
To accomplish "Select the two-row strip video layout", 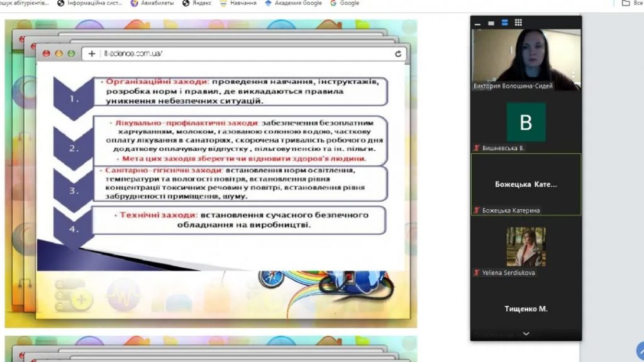I will point(504,23).
